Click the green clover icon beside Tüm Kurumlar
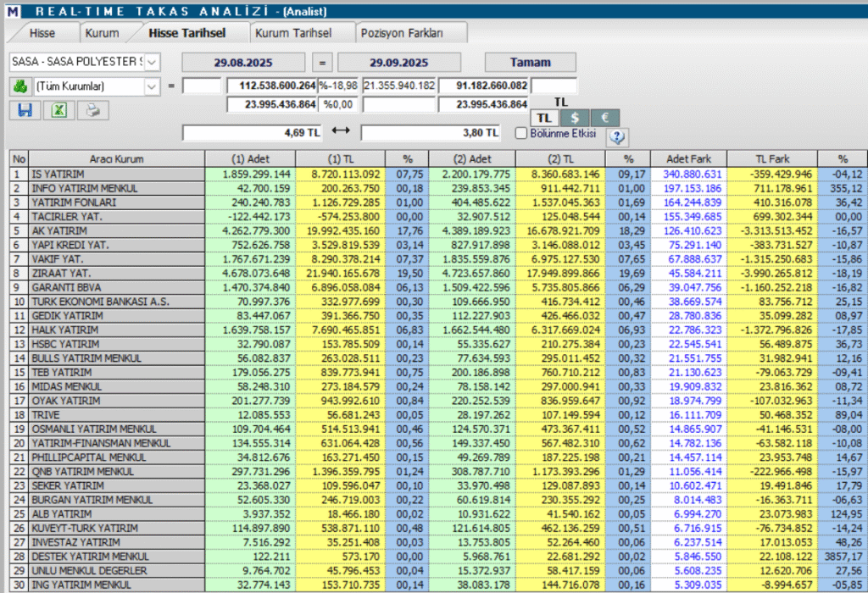868x593 pixels. click(21, 86)
